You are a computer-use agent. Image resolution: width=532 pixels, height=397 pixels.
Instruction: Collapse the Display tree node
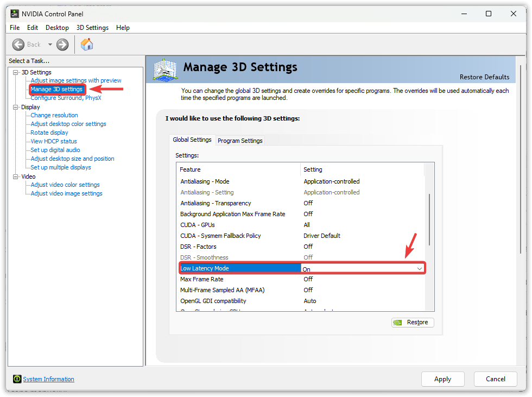pos(16,107)
